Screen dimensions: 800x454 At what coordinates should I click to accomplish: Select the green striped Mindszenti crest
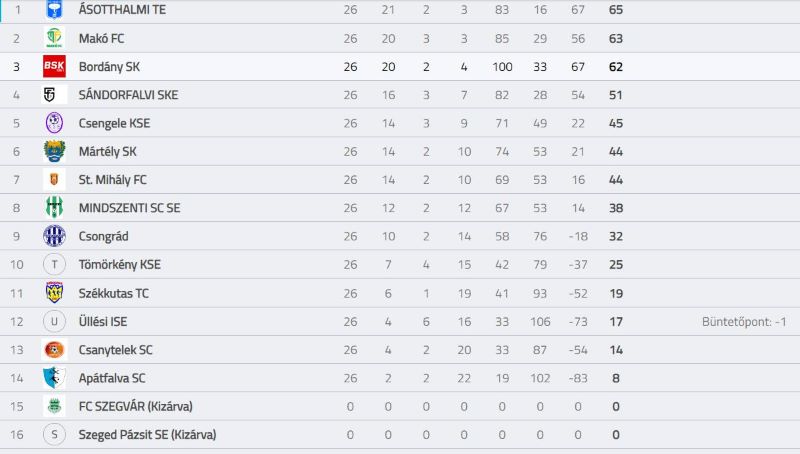point(54,208)
